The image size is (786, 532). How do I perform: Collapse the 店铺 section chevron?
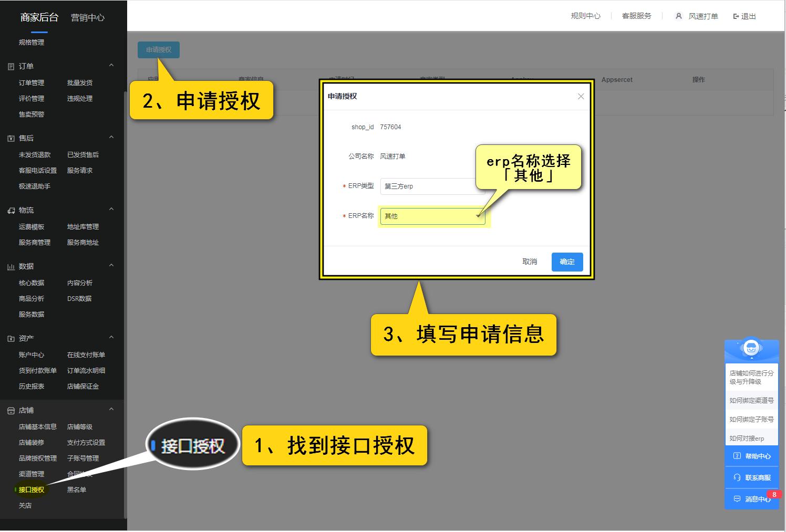pos(111,409)
